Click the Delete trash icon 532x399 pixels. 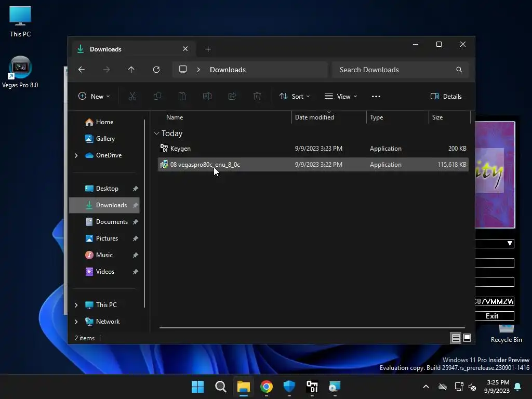(x=257, y=96)
